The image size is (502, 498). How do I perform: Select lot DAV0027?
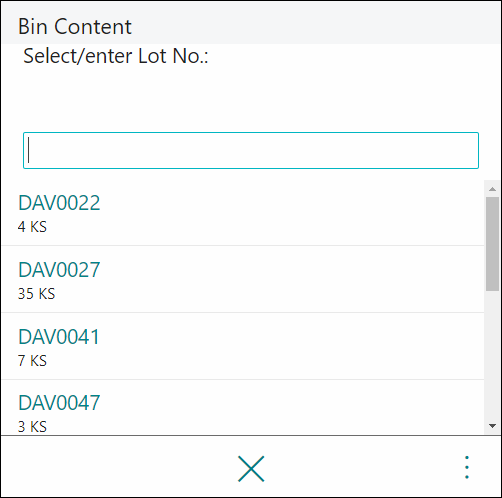(59, 270)
